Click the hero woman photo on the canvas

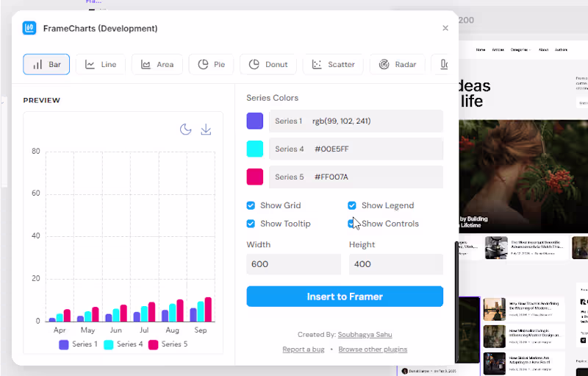click(x=523, y=177)
